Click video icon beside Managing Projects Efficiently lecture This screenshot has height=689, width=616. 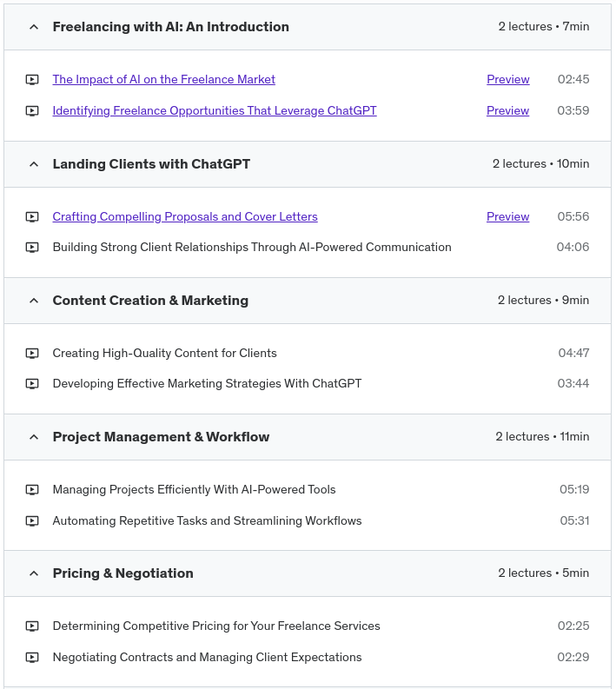point(32,490)
